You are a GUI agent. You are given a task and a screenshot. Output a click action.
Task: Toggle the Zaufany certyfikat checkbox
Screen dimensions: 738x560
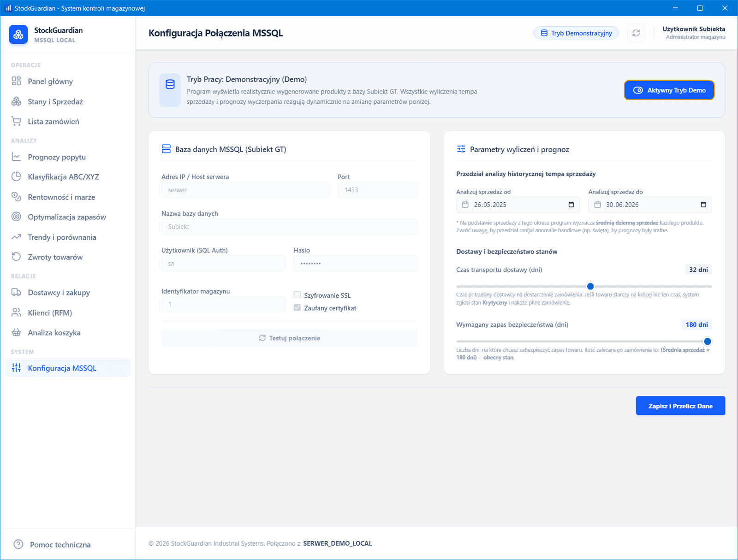(x=297, y=308)
